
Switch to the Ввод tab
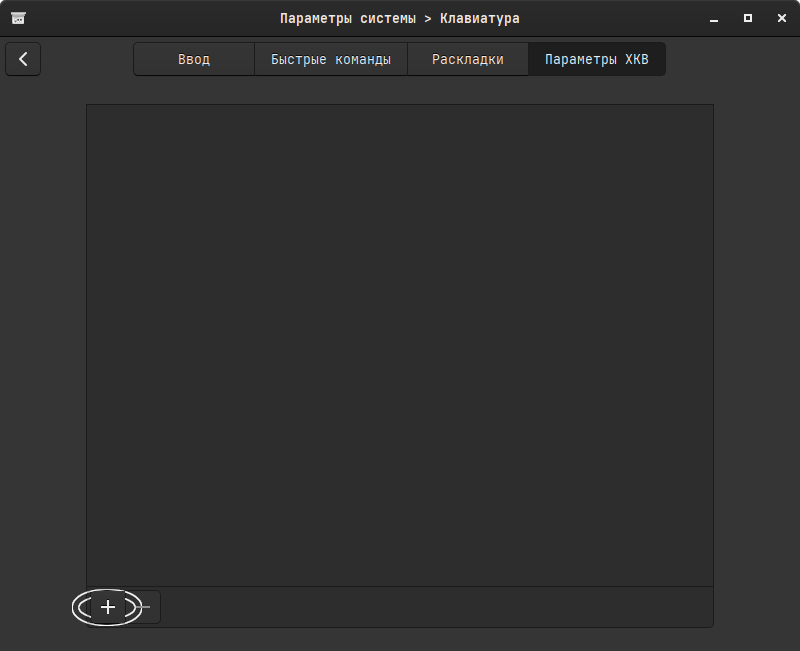click(x=194, y=59)
